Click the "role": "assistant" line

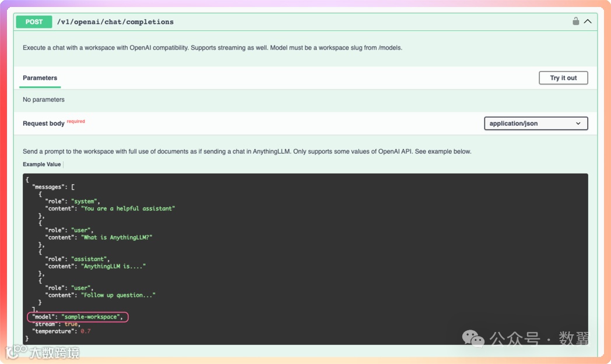tap(77, 259)
